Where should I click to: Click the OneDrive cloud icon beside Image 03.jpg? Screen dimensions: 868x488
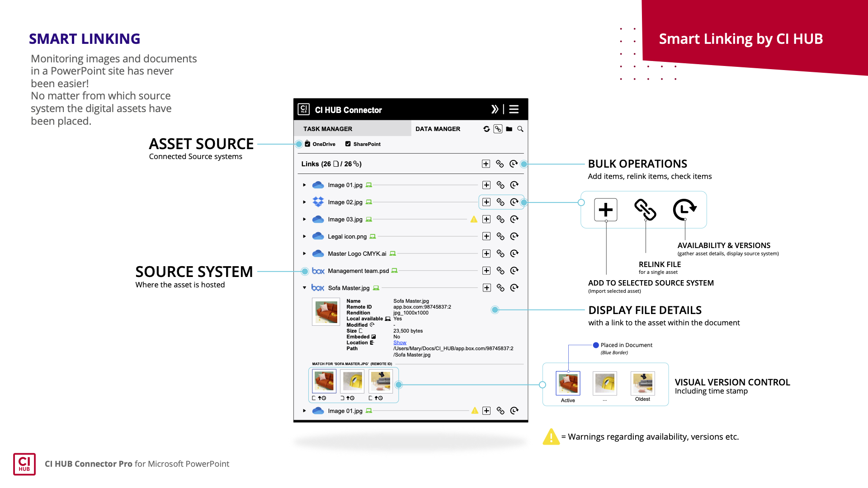(x=318, y=219)
